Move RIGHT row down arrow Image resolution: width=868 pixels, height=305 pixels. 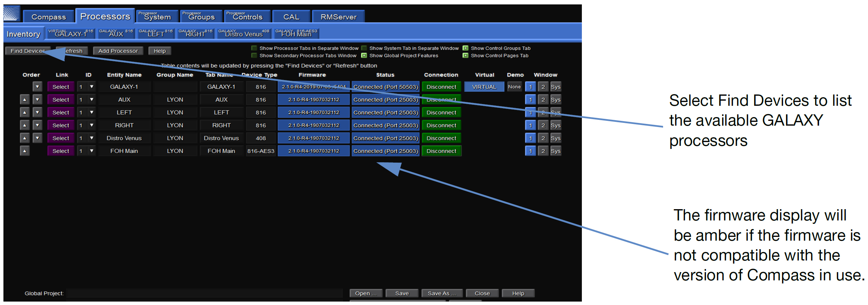[37, 125]
